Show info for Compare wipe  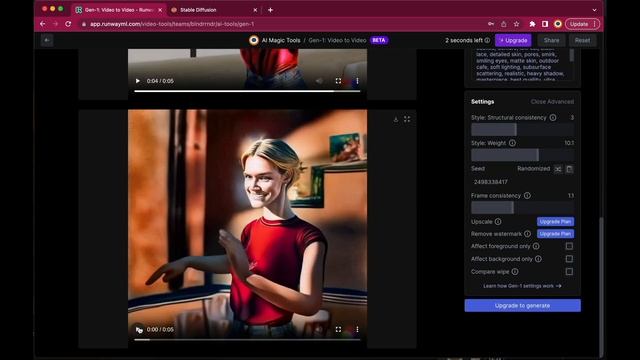[515, 271]
